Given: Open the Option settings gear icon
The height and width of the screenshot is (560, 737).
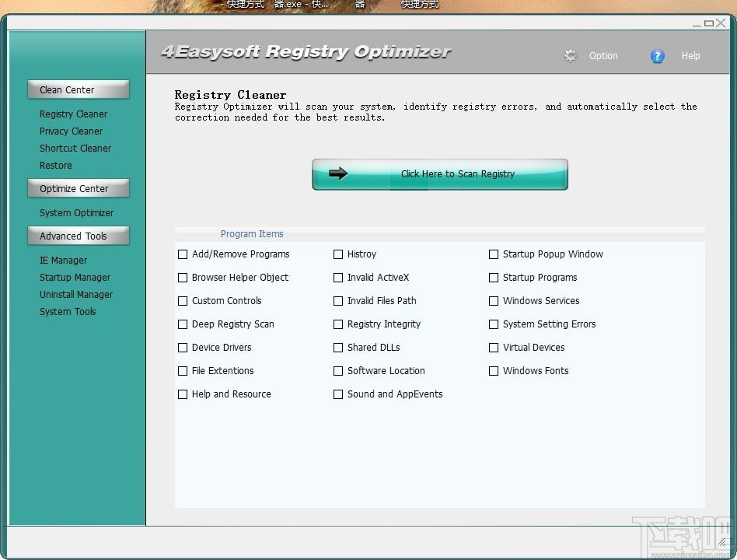Looking at the screenshot, I should pyautogui.click(x=571, y=55).
